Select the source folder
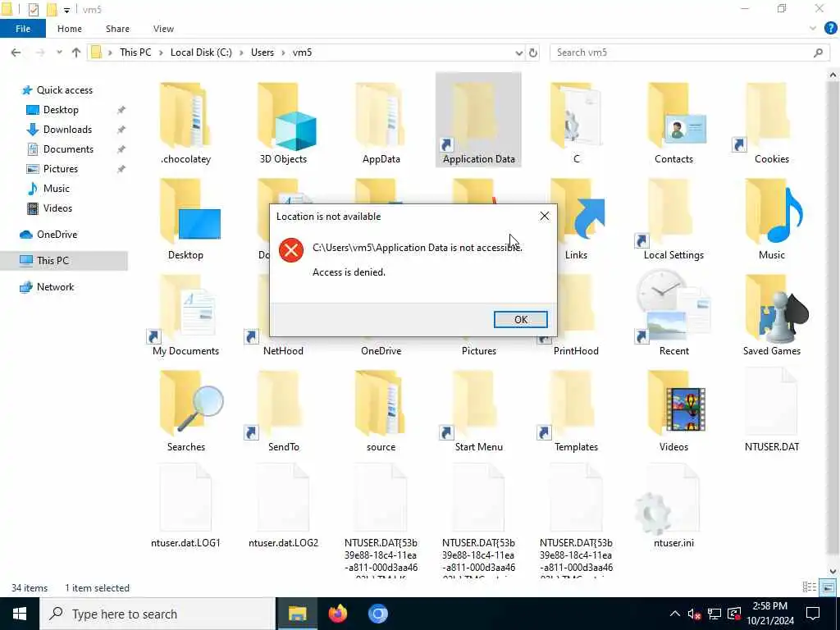 coord(381,411)
